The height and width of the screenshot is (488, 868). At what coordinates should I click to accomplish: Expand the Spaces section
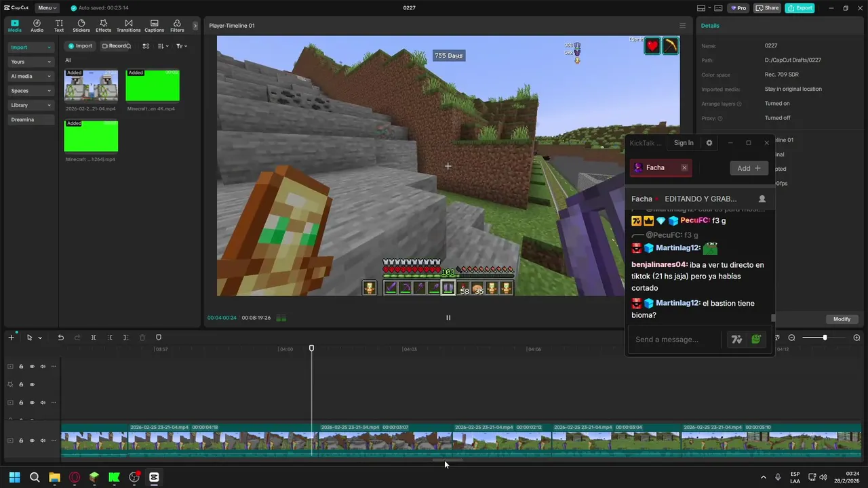[31, 91]
